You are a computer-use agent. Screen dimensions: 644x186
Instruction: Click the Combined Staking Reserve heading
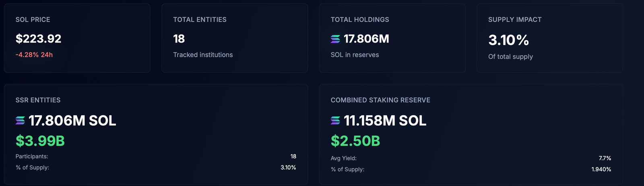tap(380, 100)
